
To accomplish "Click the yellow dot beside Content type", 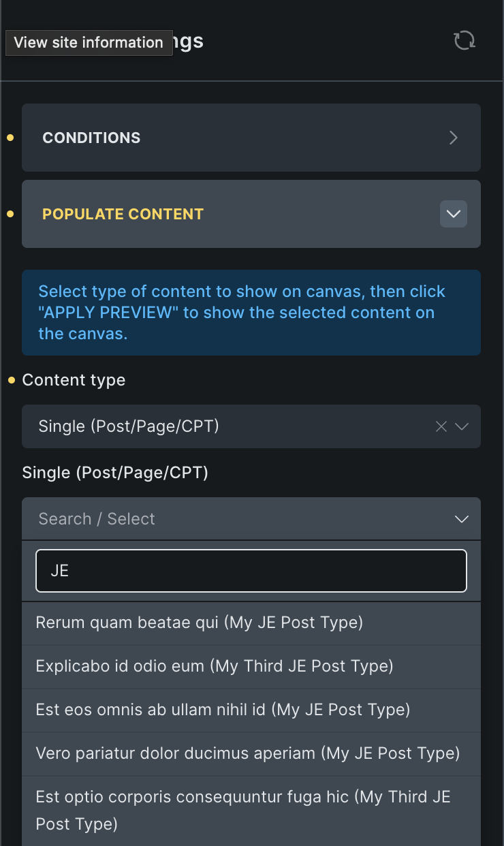I will click(12, 380).
